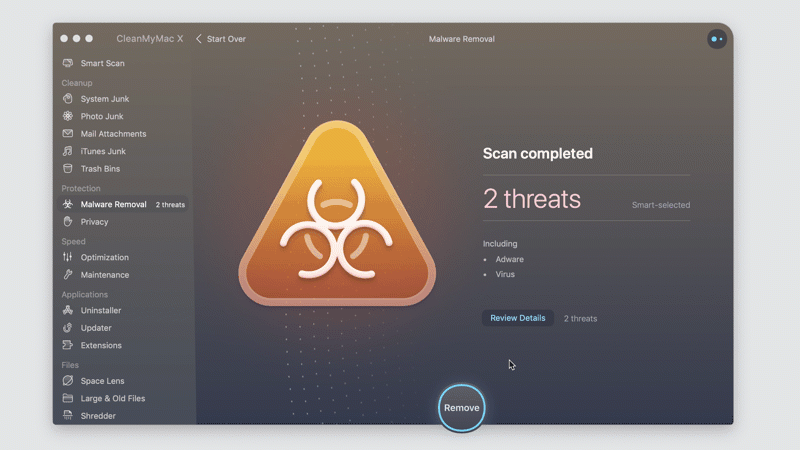Click the Shredder icon

67,415
